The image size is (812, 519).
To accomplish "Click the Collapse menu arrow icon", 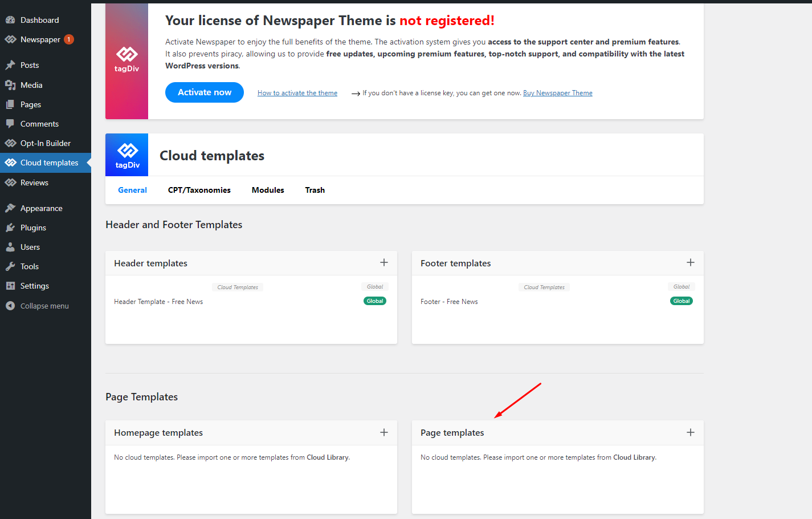I will pyautogui.click(x=10, y=306).
